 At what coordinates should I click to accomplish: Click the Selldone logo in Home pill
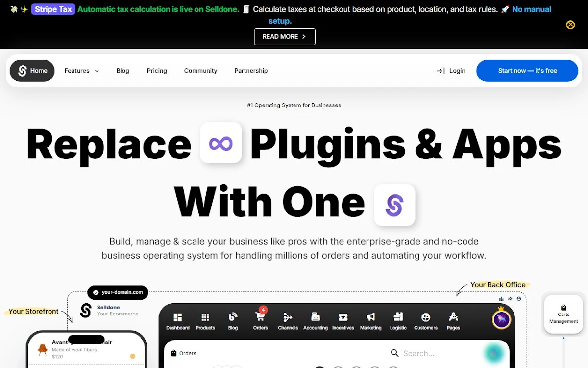(22, 71)
